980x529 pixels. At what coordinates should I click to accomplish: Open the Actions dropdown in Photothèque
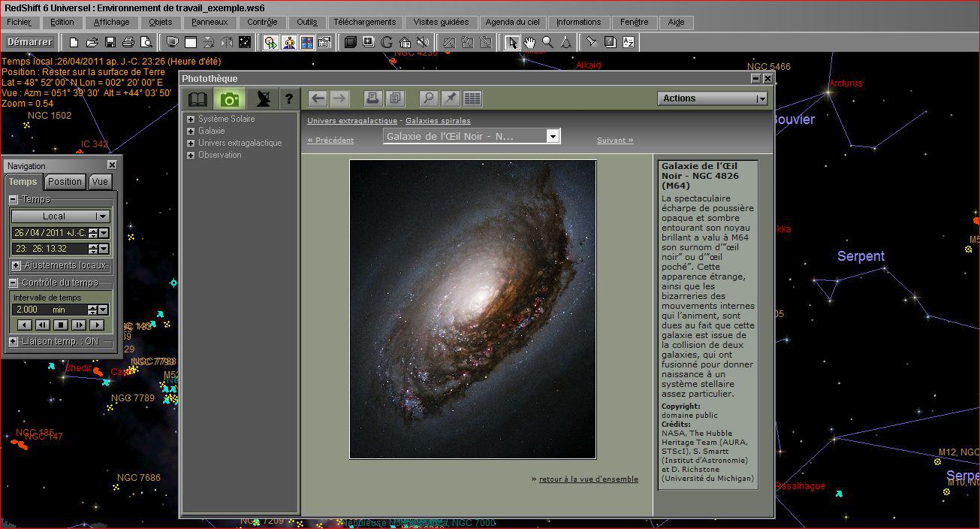pyautogui.click(x=712, y=98)
